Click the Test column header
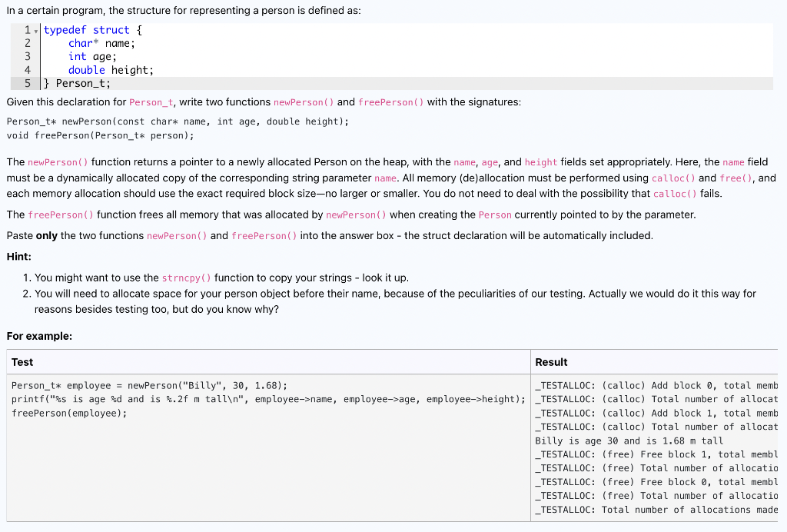Viewport: 787px width, 532px height. pos(20,361)
